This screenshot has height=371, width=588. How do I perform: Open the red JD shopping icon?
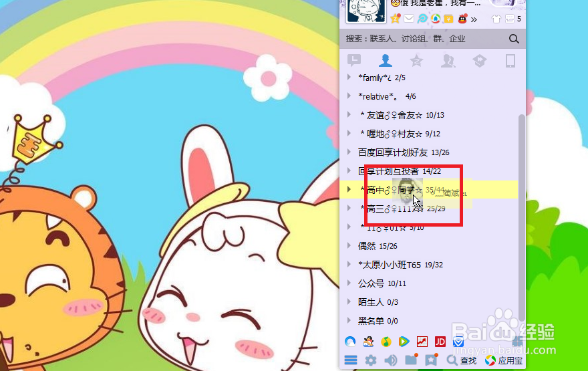440,342
